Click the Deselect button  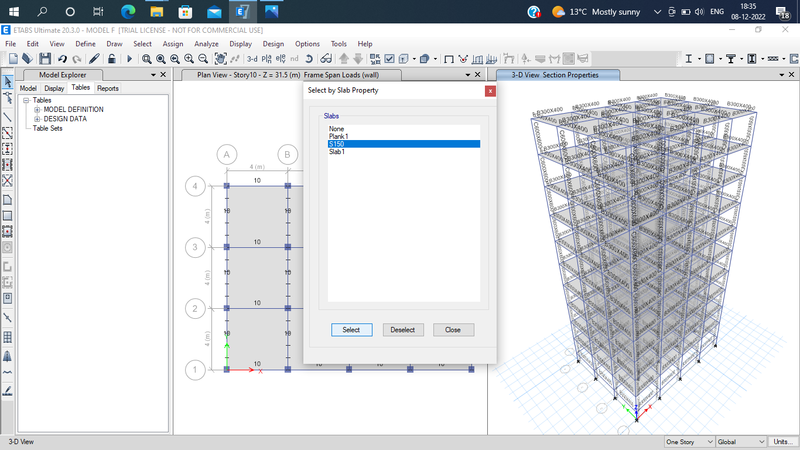(x=403, y=330)
